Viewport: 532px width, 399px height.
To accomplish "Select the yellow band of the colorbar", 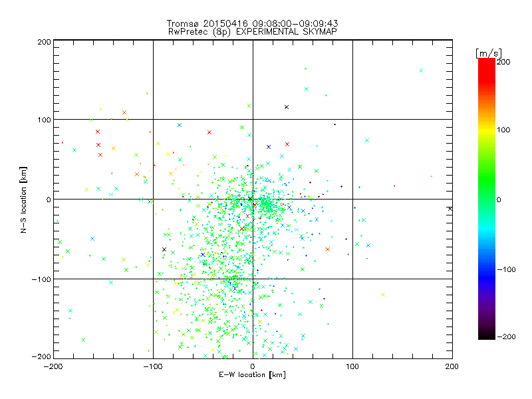I will [487, 130].
